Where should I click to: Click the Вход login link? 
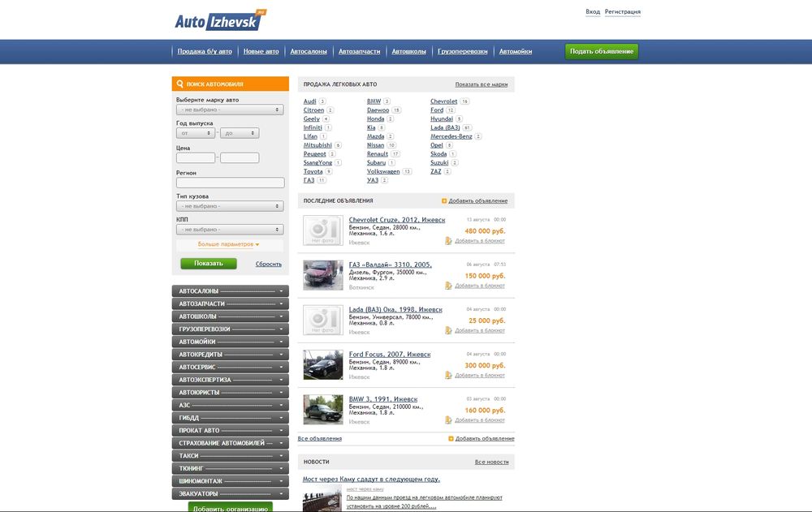click(x=593, y=12)
